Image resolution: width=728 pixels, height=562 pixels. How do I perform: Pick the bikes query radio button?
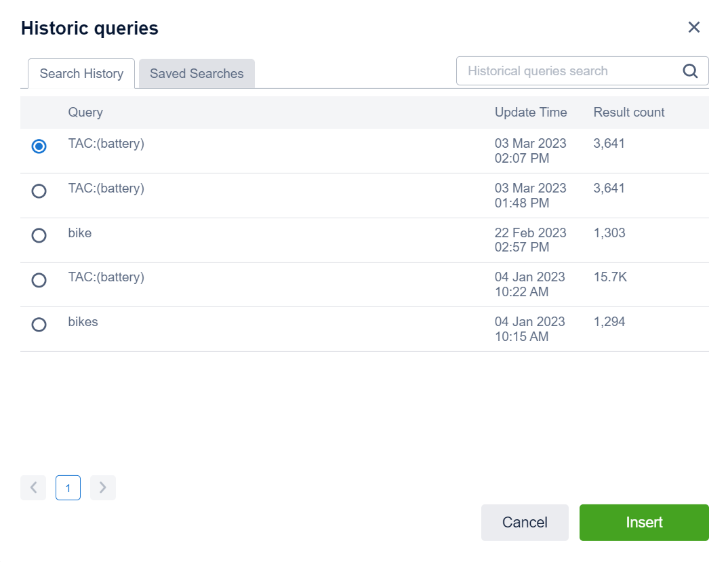coord(39,325)
